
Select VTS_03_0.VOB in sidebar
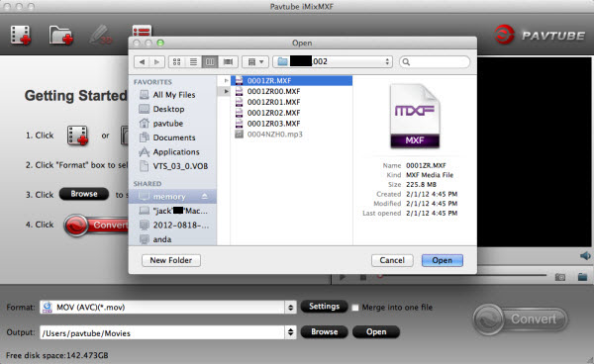[x=180, y=166]
